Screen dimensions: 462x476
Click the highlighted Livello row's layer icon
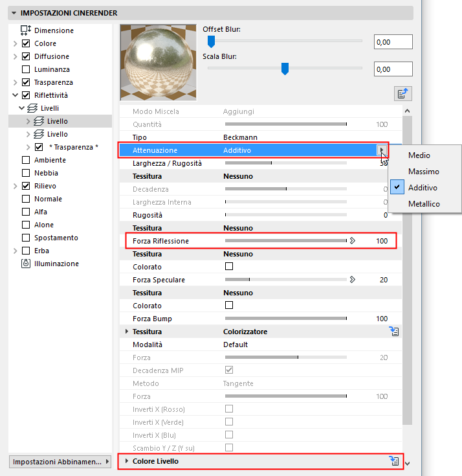39,121
